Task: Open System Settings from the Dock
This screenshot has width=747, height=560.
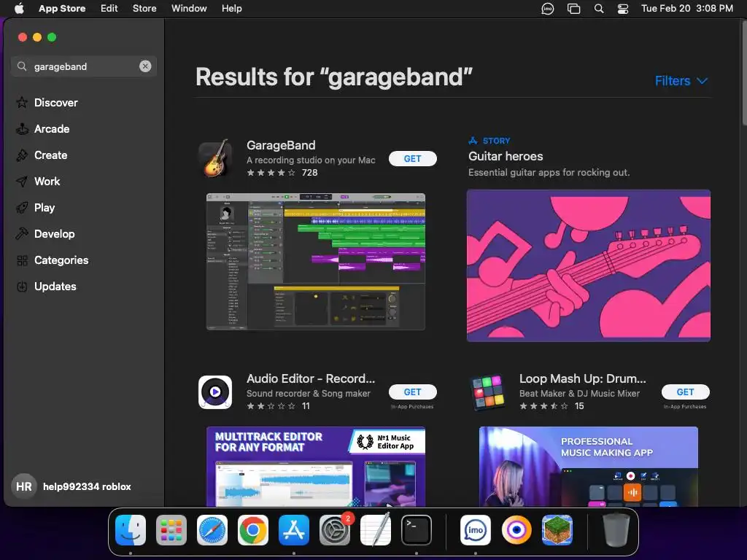Action: coord(334,530)
